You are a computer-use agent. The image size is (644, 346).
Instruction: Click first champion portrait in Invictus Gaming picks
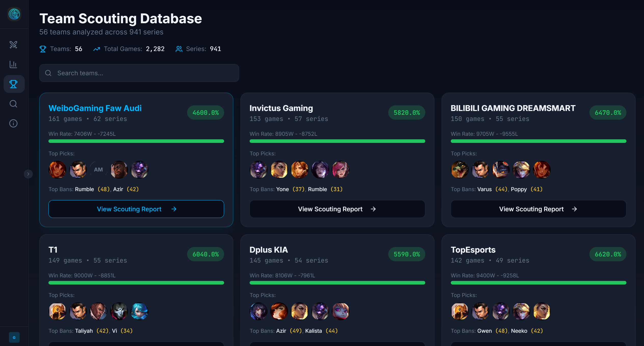coord(258,170)
